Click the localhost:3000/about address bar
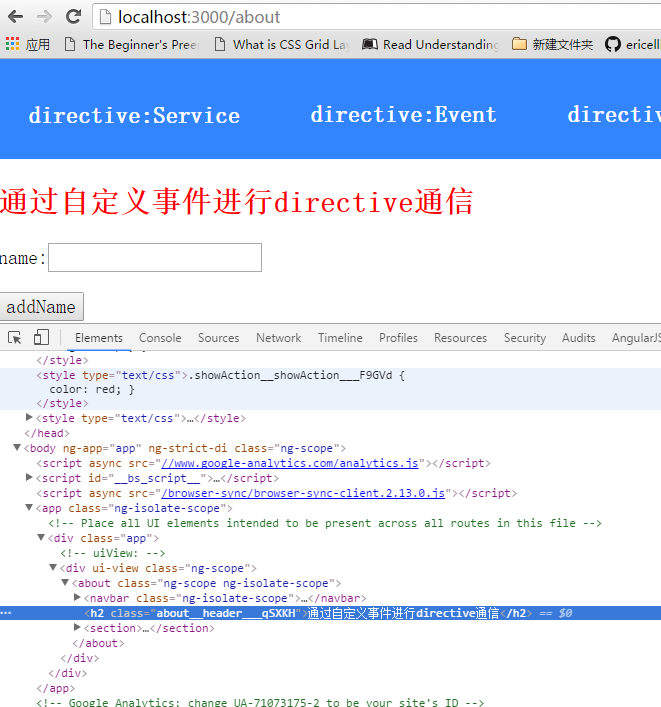The image size is (661, 707). pyautogui.click(x=377, y=17)
